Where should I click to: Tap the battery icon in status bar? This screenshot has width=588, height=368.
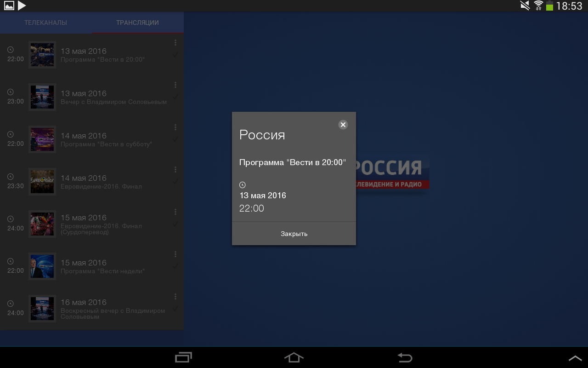tap(549, 6)
